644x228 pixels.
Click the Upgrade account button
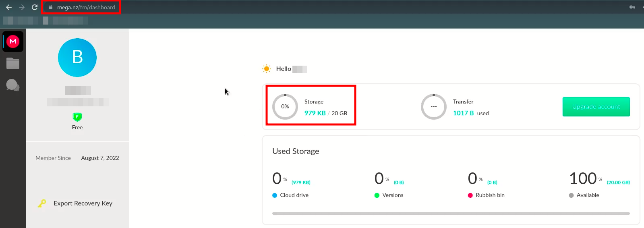pyautogui.click(x=596, y=107)
